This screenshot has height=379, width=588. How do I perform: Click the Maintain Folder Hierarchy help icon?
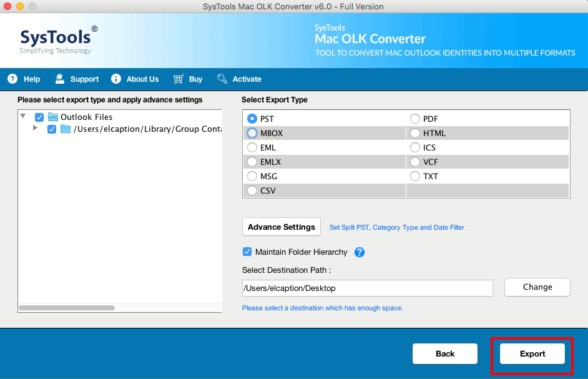tap(360, 252)
